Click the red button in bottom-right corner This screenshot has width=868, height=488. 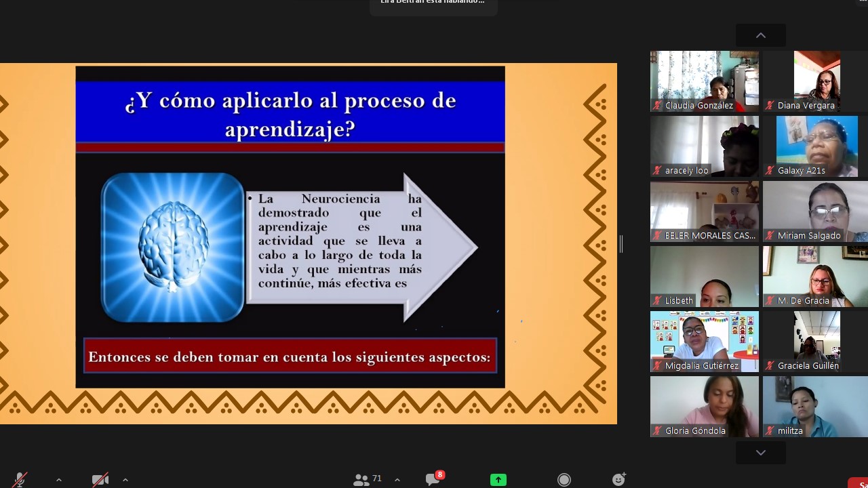(859, 483)
